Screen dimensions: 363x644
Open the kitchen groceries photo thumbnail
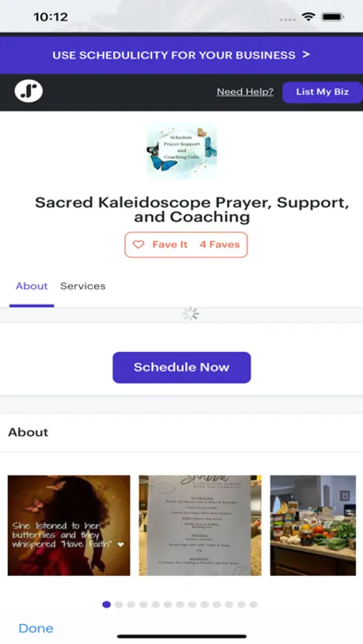coord(313,525)
